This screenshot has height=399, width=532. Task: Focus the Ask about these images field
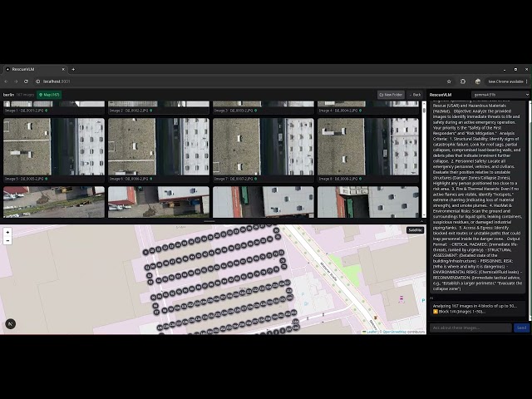pyautogui.click(x=471, y=328)
